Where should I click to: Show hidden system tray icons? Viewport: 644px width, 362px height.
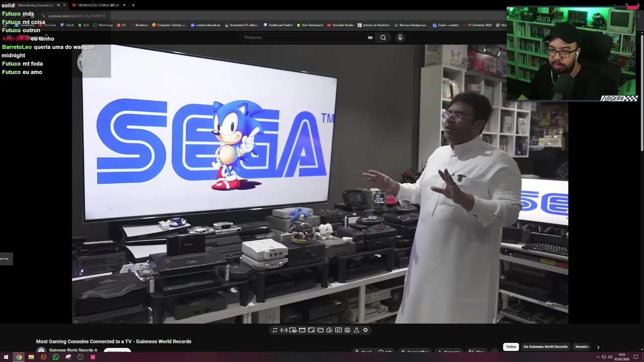click(x=598, y=357)
